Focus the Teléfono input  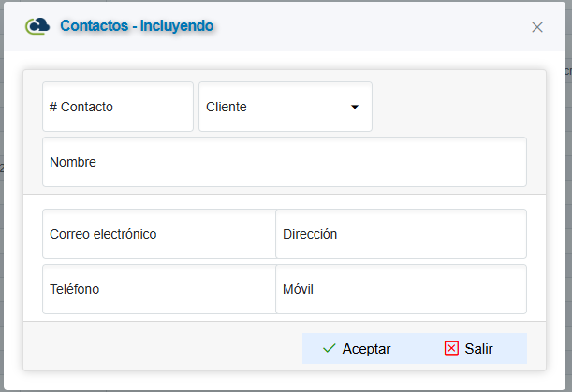click(159, 289)
